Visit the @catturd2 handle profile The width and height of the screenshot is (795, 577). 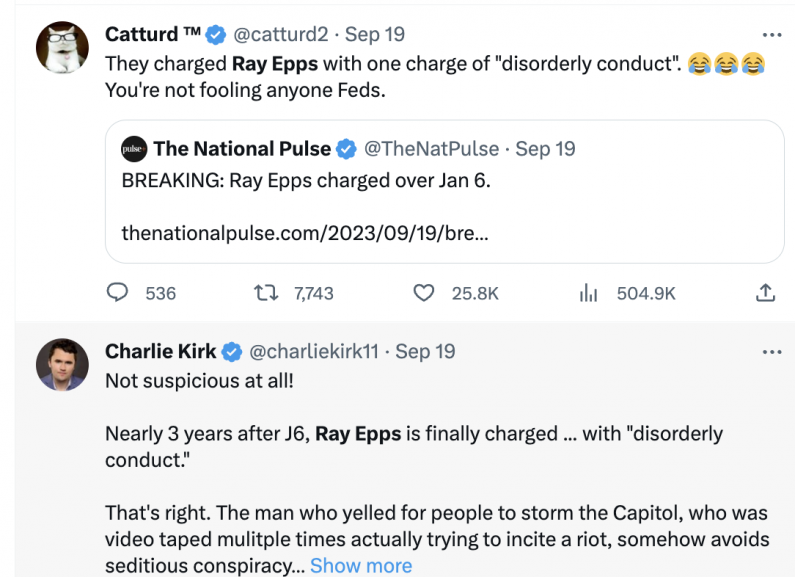tap(280, 34)
